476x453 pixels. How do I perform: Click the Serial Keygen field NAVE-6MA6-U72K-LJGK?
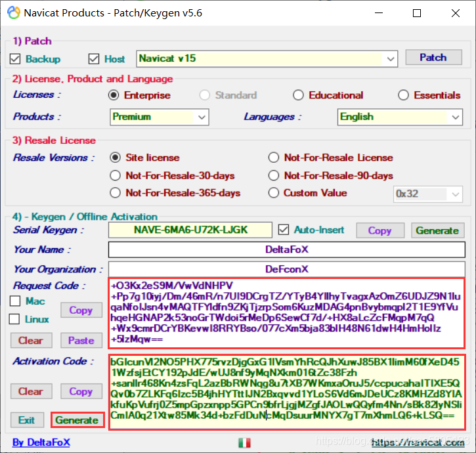[x=190, y=230]
